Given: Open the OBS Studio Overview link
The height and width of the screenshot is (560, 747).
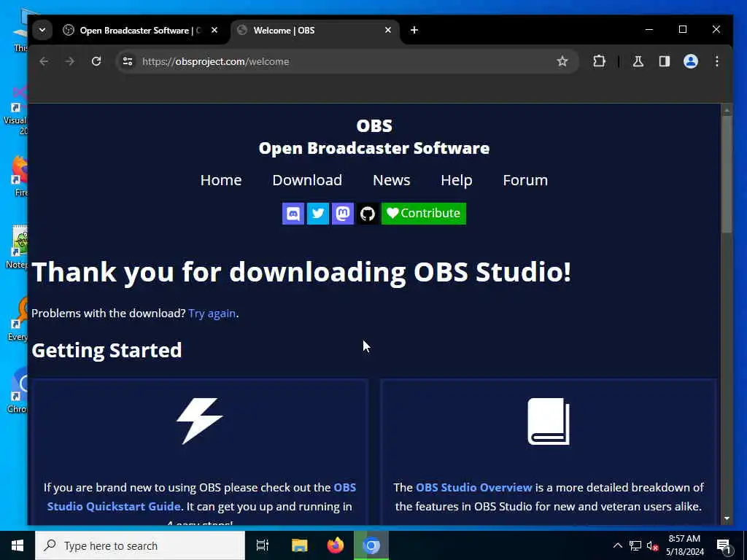Looking at the screenshot, I should click(x=474, y=488).
